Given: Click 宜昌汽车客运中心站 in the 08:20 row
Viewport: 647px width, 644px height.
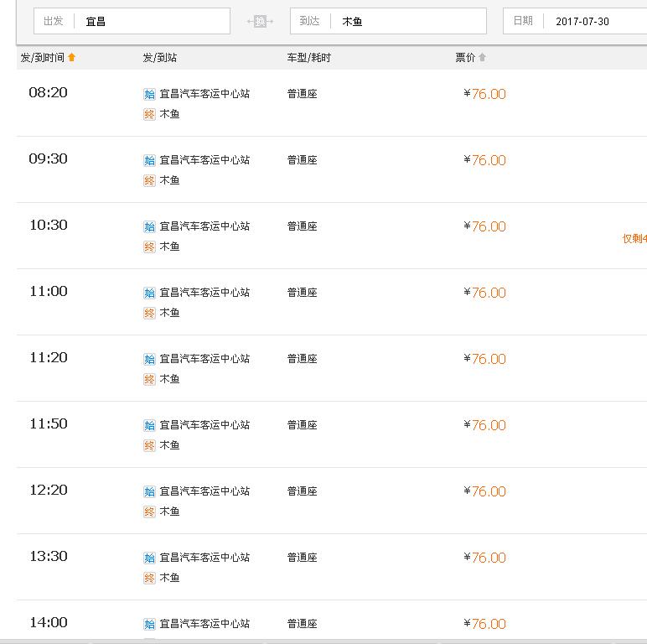Looking at the screenshot, I should coord(204,94).
